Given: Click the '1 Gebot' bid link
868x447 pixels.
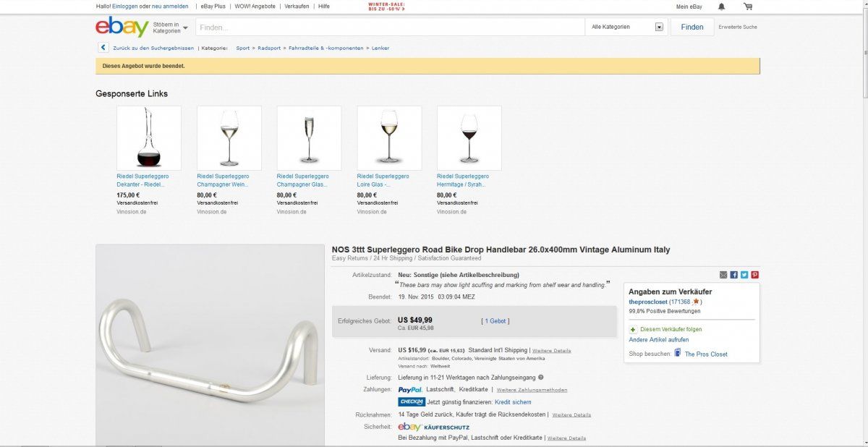Looking at the screenshot, I should [x=495, y=320].
